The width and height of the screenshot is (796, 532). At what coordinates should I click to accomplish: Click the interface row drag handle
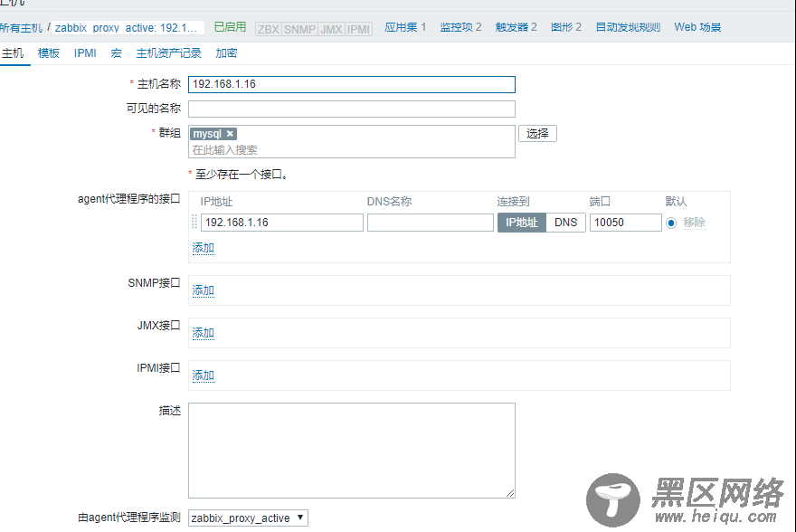click(x=194, y=222)
